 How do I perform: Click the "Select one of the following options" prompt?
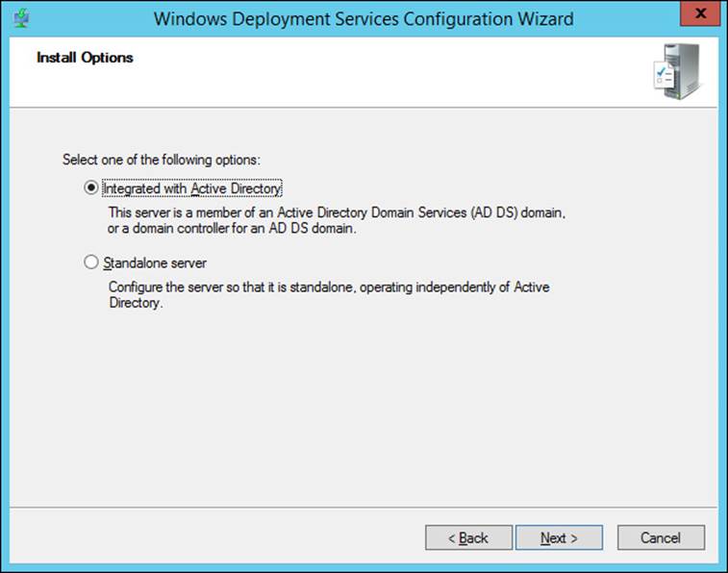[162, 160]
